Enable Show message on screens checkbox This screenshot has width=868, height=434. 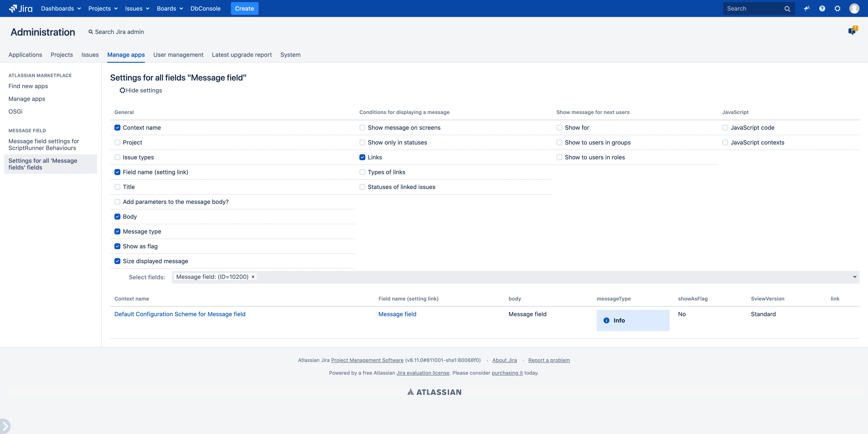click(x=362, y=128)
